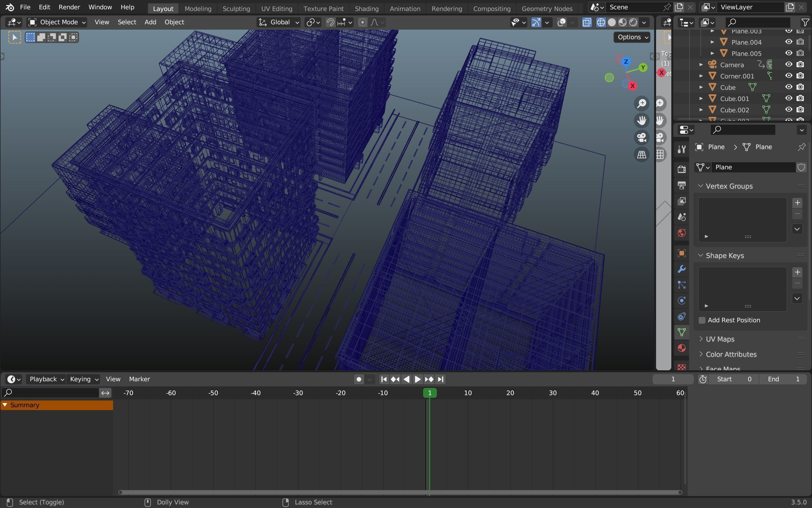Image resolution: width=812 pixels, height=508 pixels.
Task: Open the Render properties tab
Action: pos(681,169)
